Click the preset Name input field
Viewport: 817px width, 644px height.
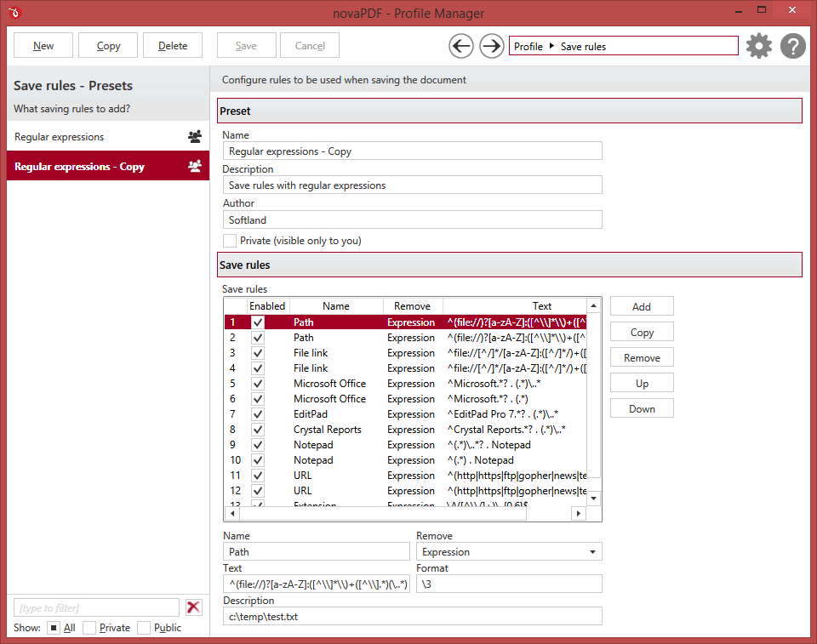[x=412, y=151]
